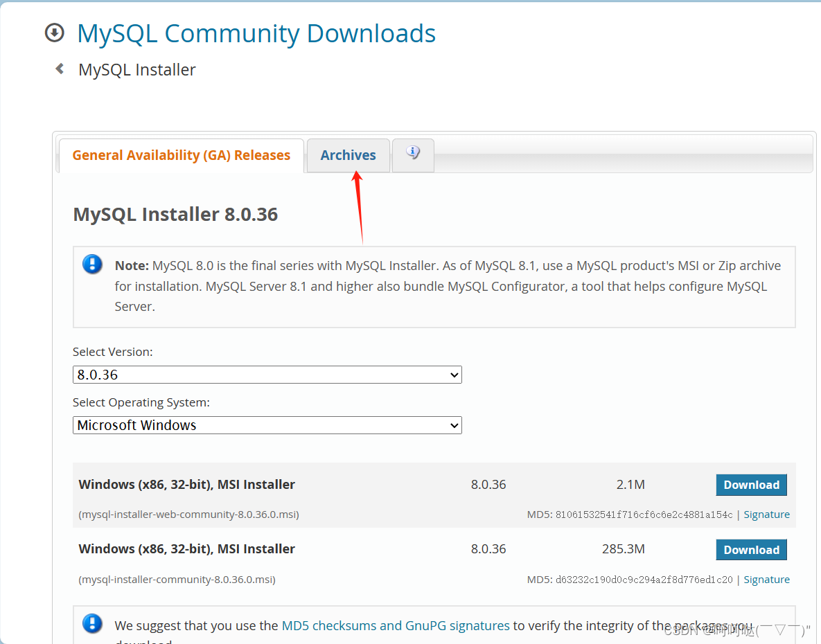
Task: Follow the MD5 checksums and GnuPG signatures link
Action: coord(396,625)
